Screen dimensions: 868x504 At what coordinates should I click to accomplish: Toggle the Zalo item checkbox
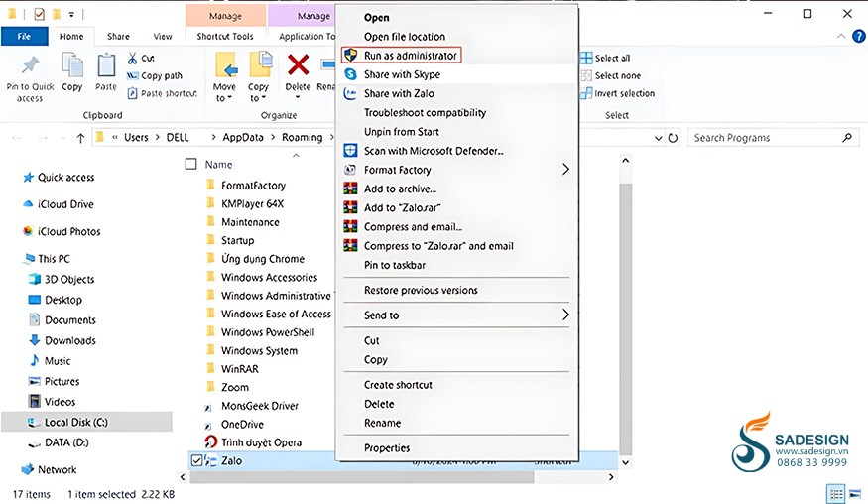tap(196, 460)
